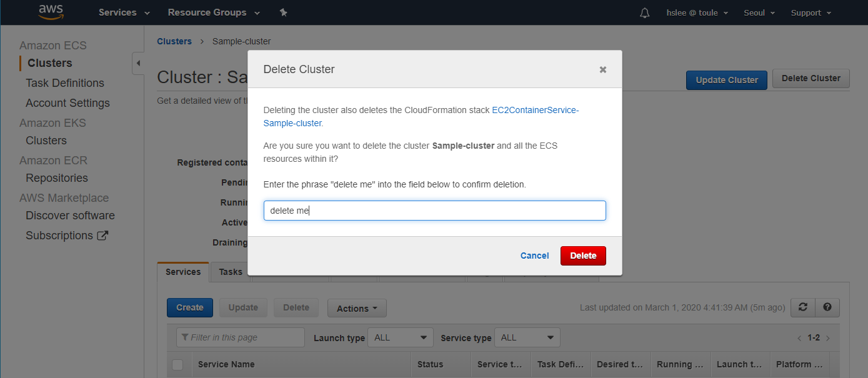Image resolution: width=868 pixels, height=378 pixels.
Task: Open the Seoul region selector
Action: coord(759,12)
